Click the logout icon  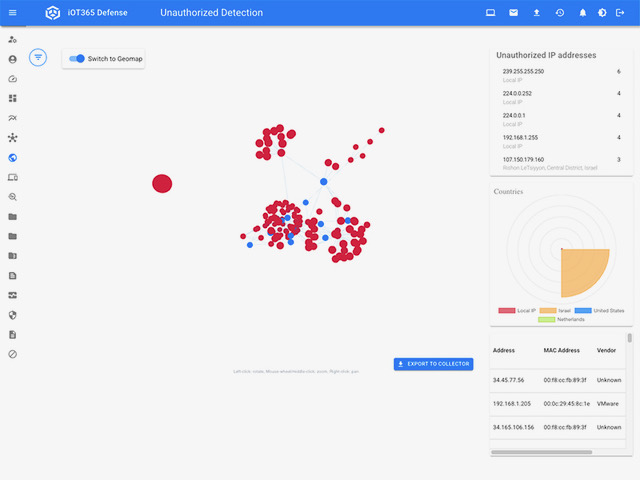point(620,13)
